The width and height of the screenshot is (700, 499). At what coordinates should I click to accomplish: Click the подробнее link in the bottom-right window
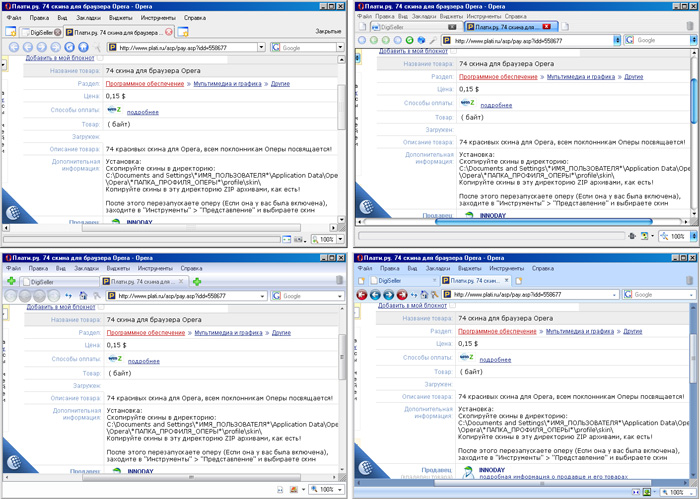pyautogui.click(x=495, y=360)
